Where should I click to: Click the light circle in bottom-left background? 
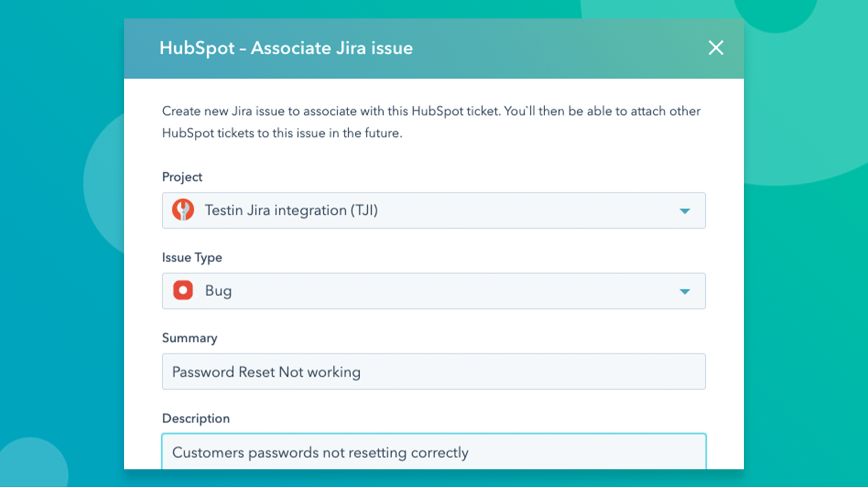pyautogui.click(x=31, y=462)
